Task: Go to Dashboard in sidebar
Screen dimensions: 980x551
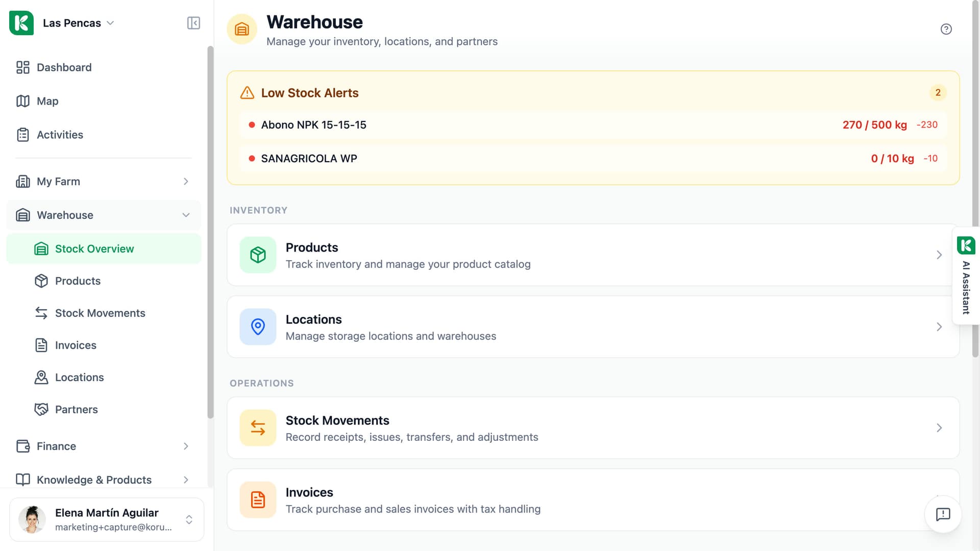Action: (x=104, y=67)
